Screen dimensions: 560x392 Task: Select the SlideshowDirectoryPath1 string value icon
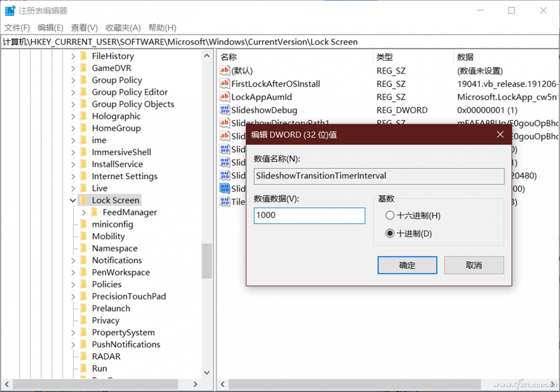coord(224,123)
